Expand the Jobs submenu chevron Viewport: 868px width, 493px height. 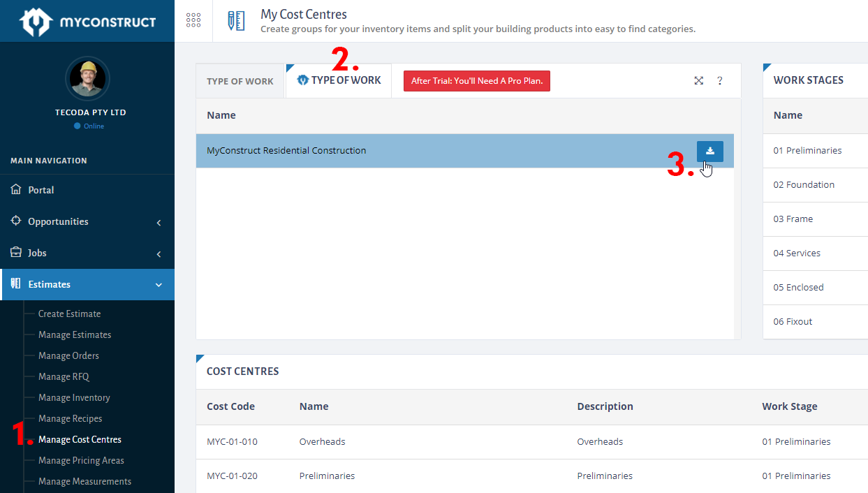[x=159, y=254]
